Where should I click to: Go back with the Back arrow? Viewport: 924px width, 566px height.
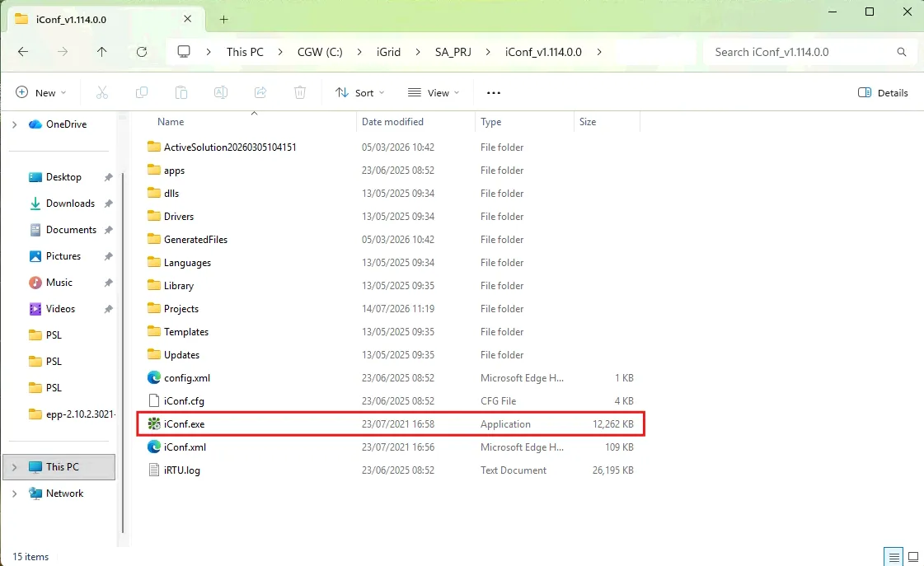[23, 52]
